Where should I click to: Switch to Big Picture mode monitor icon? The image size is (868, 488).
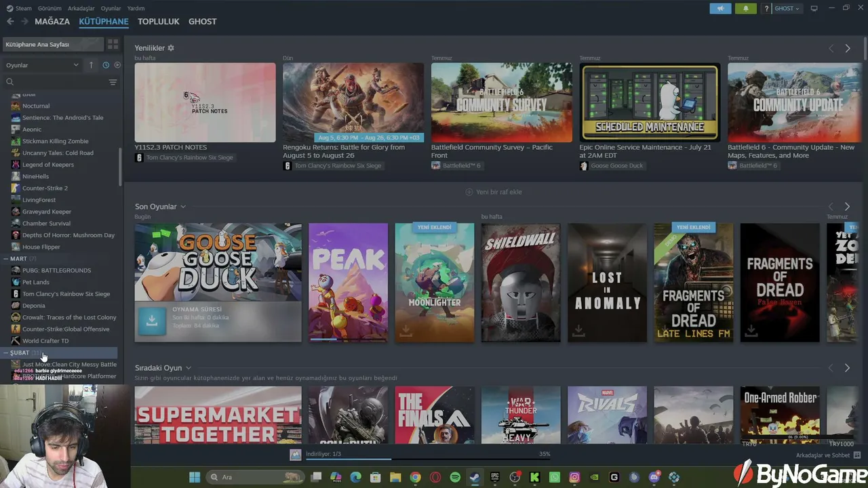tap(814, 9)
